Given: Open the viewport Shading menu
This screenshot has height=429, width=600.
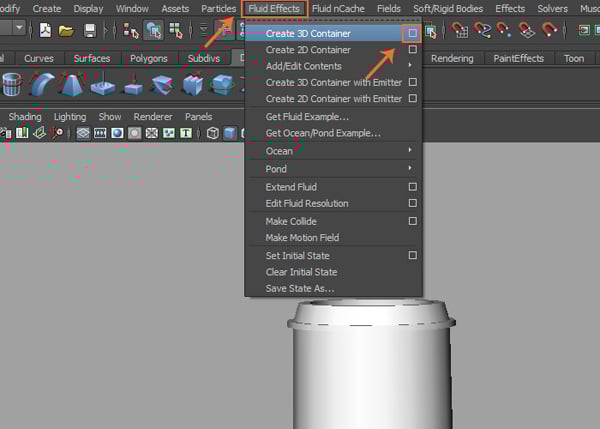Looking at the screenshot, I should pos(25,116).
